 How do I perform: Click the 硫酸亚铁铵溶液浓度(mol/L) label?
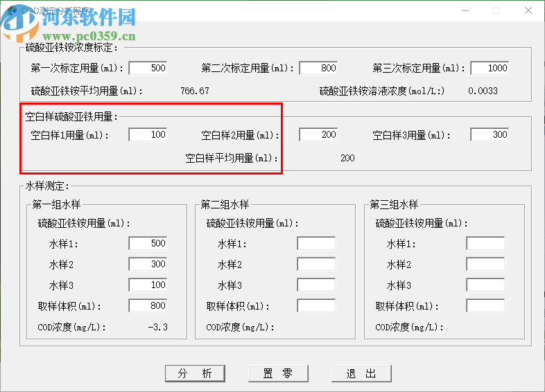click(x=382, y=91)
